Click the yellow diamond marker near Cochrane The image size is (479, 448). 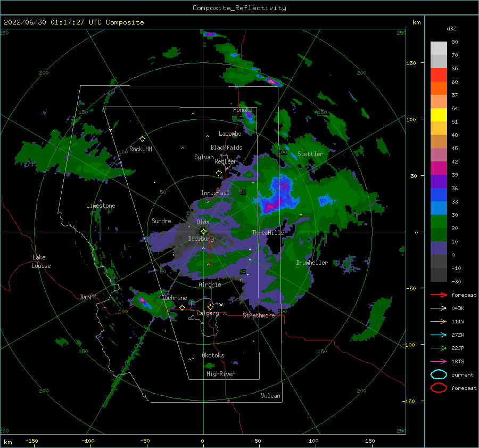[183, 307]
